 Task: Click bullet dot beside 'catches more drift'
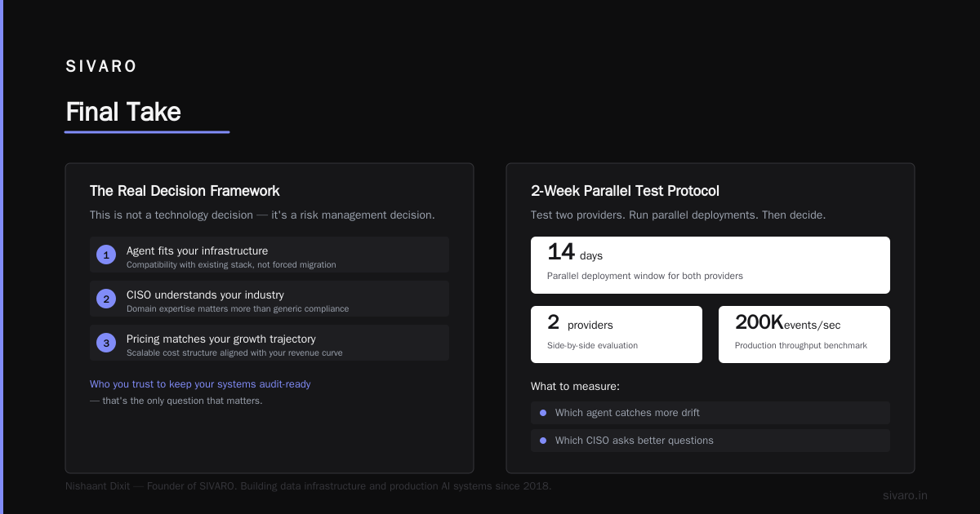click(543, 413)
